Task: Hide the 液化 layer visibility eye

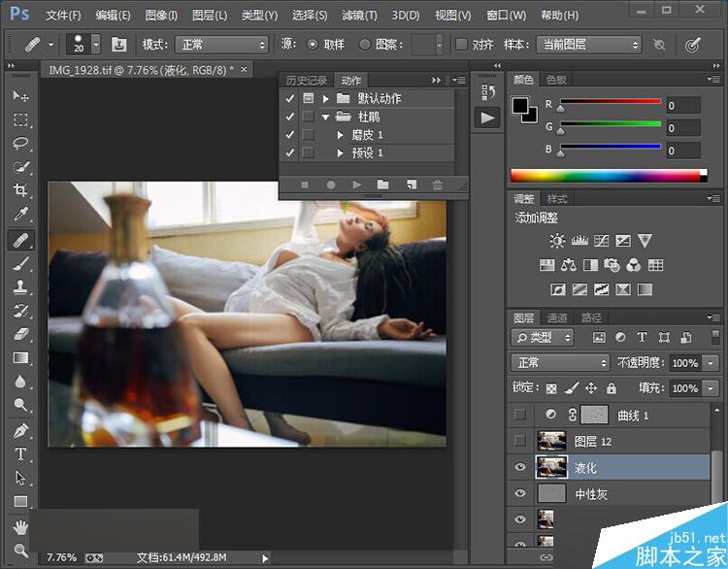Action: [520, 468]
